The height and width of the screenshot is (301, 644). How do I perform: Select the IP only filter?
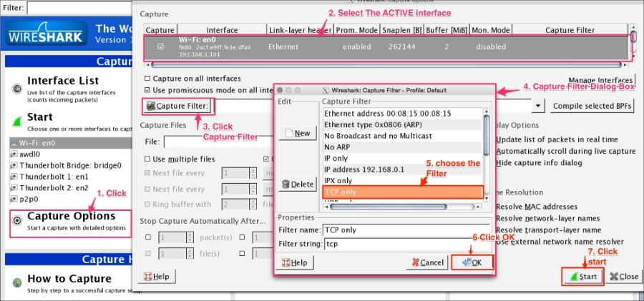tap(402, 158)
